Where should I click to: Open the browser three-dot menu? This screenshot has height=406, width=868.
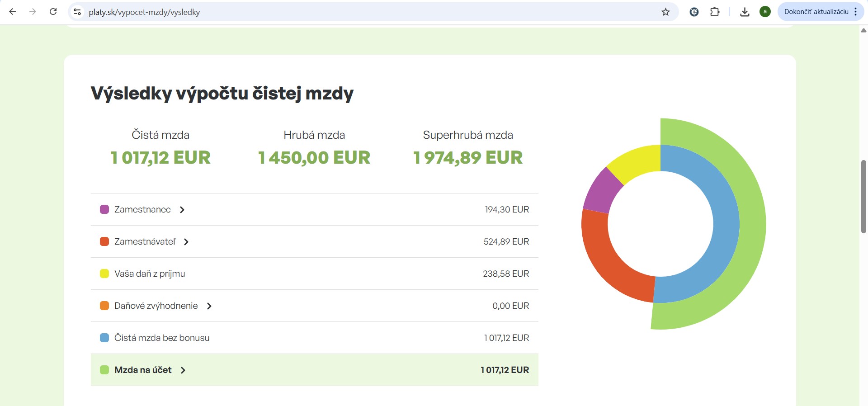tap(856, 12)
